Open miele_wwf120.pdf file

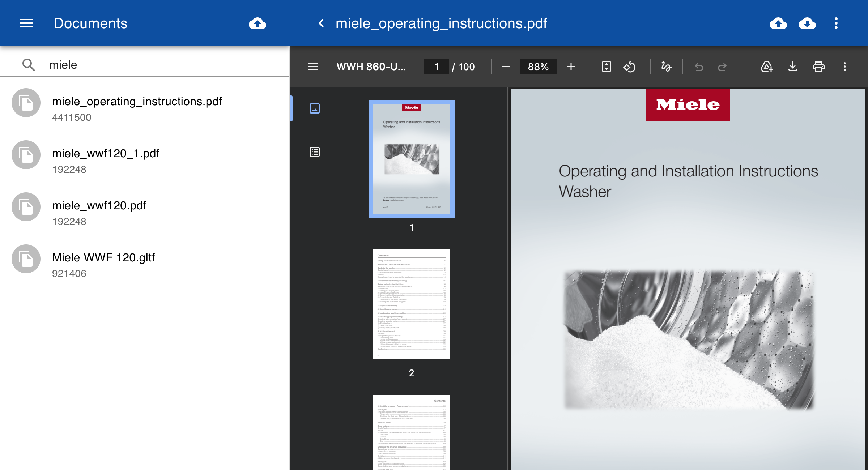click(145, 213)
